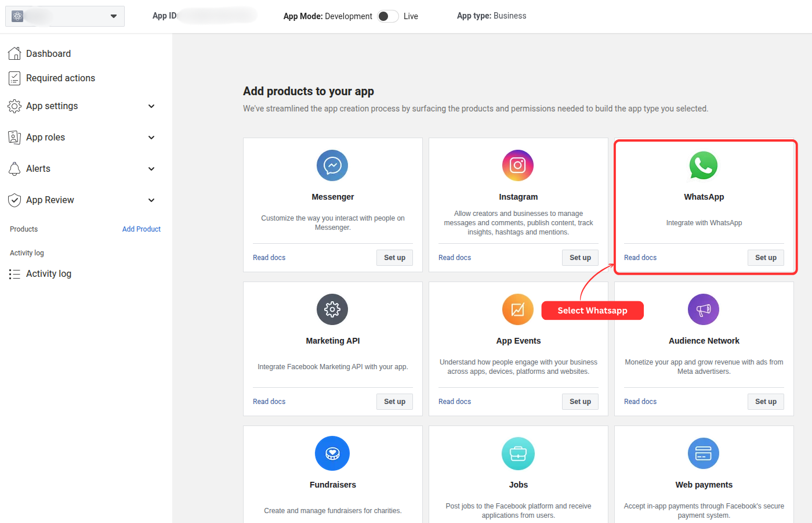This screenshot has width=812, height=523.
Task: Click the 'Integrate with WhatsApp' description
Action: (x=704, y=223)
